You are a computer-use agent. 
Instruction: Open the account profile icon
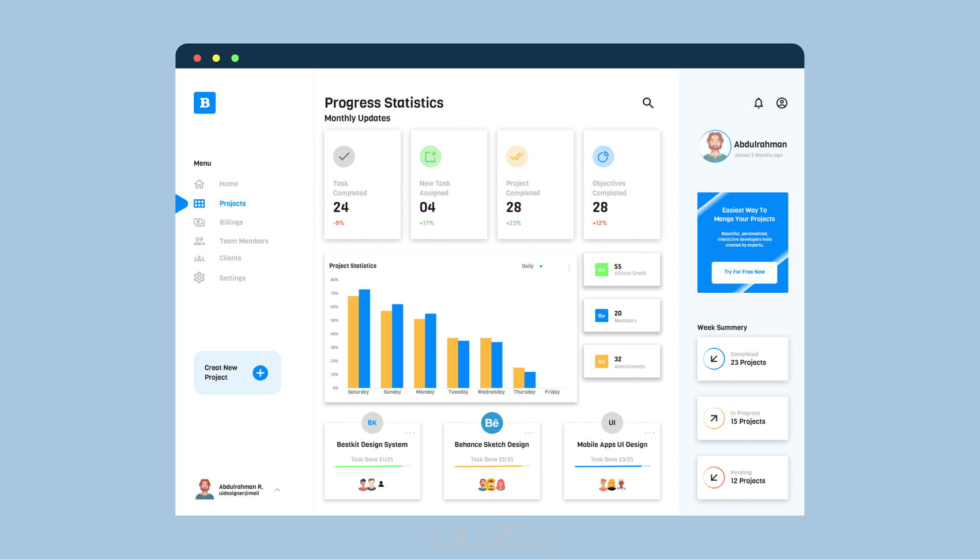coord(782,103)
